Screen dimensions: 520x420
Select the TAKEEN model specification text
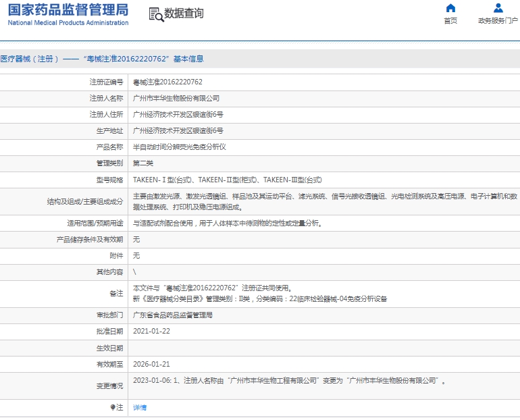pos(227,180)
